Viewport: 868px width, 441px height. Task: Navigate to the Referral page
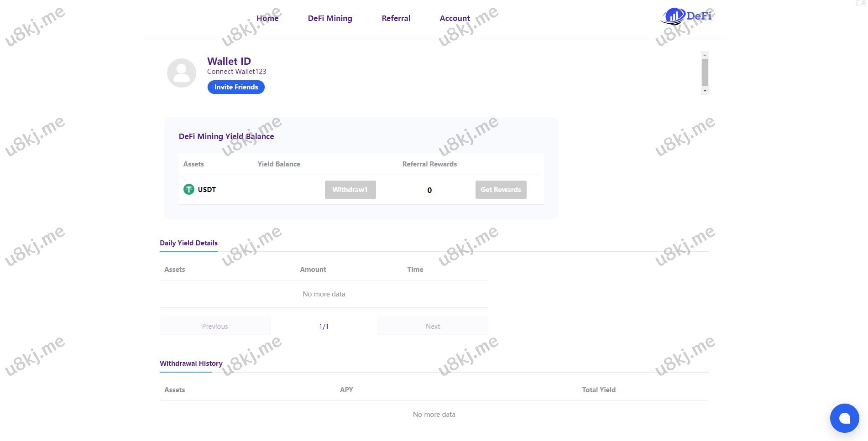pos(396,18)
